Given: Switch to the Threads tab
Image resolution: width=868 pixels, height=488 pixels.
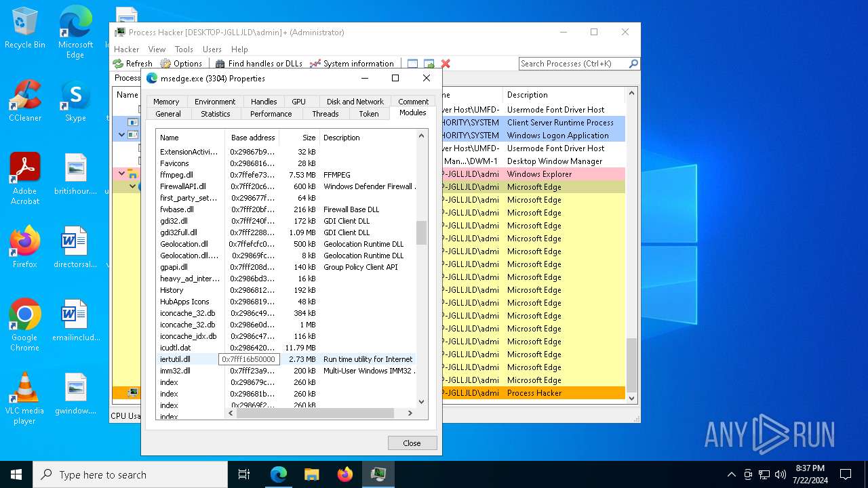Looking at the screenshot, I should 325,114.
